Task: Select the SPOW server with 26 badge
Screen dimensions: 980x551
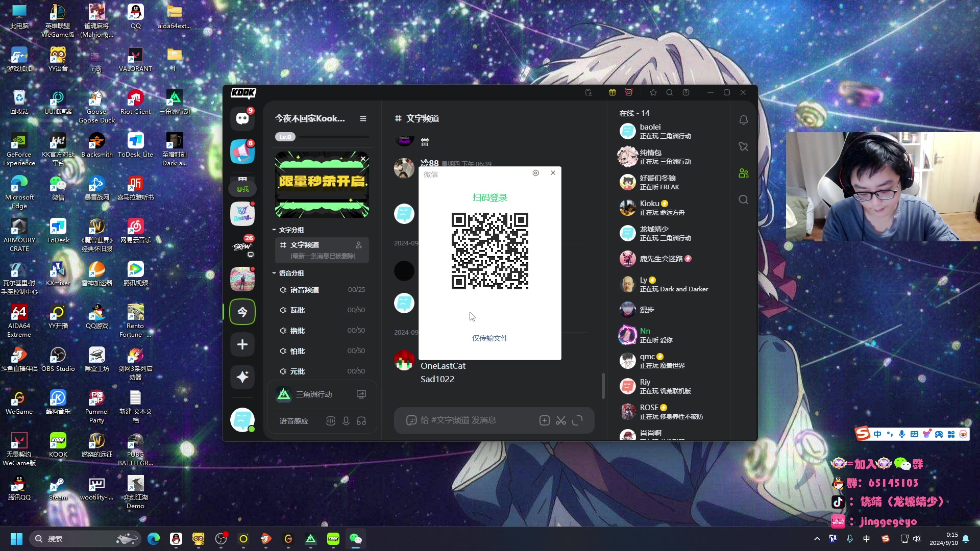Action: click(x=242, y=246)
